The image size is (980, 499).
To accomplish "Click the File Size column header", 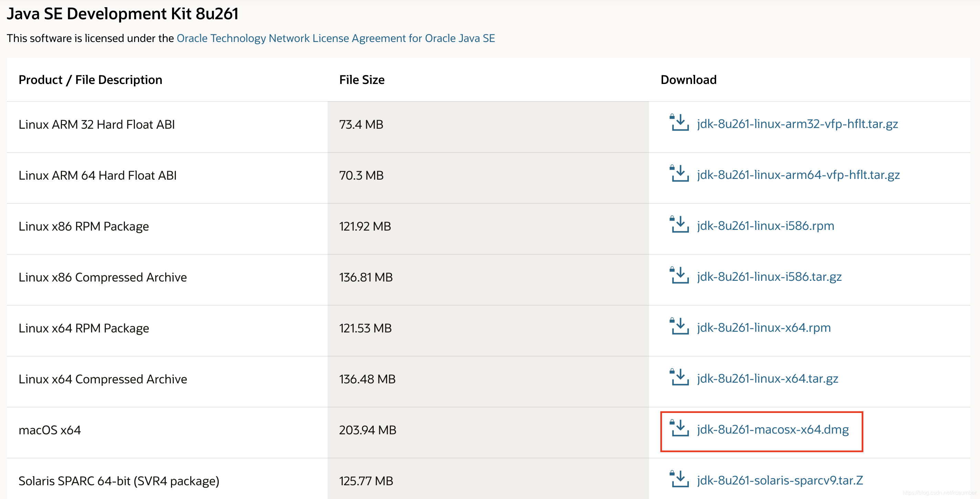I will click(x=362, y=80).
